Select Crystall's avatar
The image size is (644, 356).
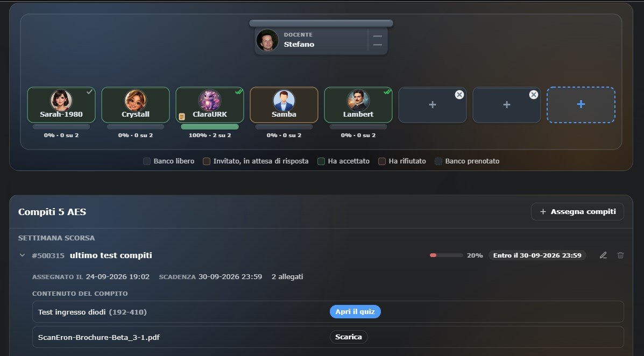pyautogui.click(x=136, y=100)
